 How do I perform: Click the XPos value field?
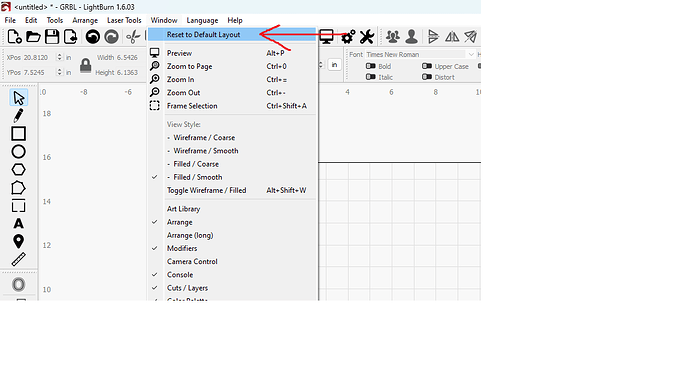39,57
